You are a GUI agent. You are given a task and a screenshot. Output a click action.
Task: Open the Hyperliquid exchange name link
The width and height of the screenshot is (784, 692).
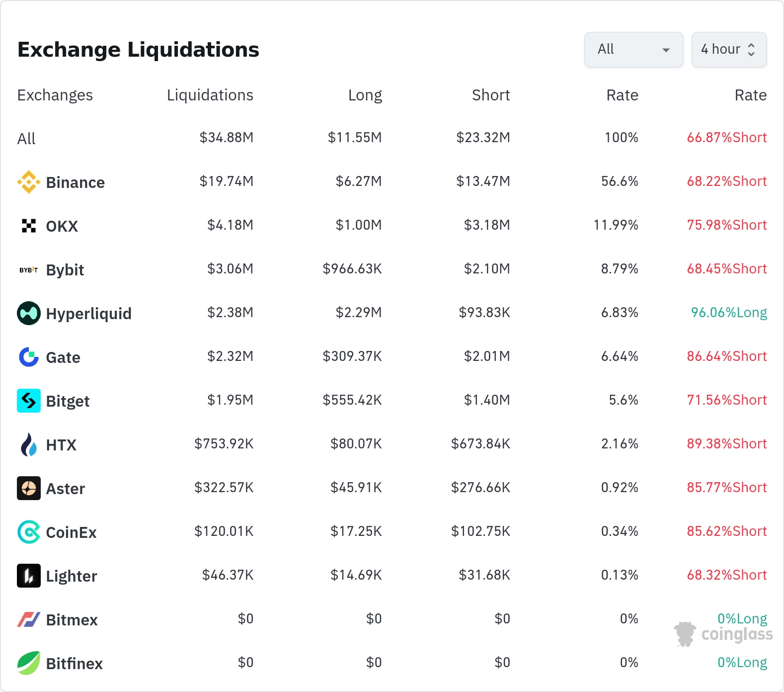88,314
